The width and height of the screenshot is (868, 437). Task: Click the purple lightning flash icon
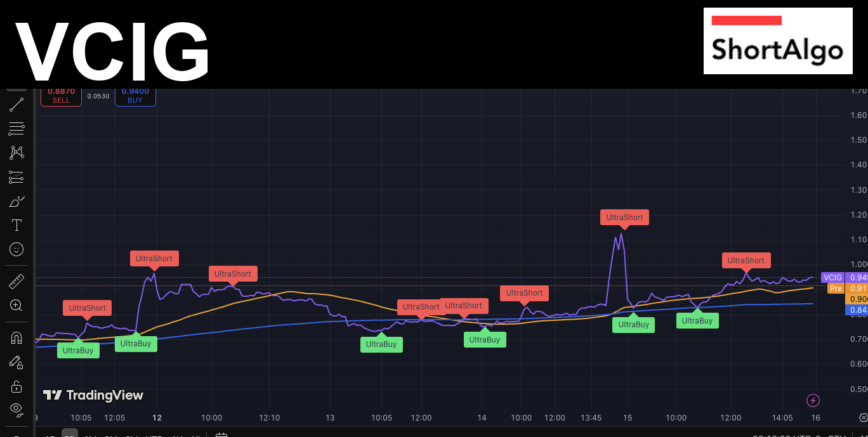(x=813, y=400)
